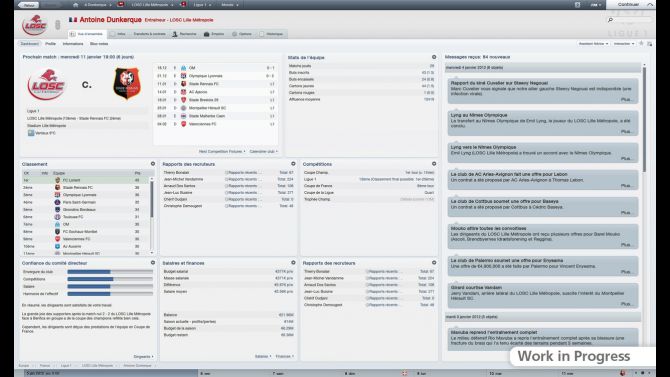Image resolution: width=670 pixels, height=377 pixels.
Task: Click the bookmark star icon
Action: point(641,44)
